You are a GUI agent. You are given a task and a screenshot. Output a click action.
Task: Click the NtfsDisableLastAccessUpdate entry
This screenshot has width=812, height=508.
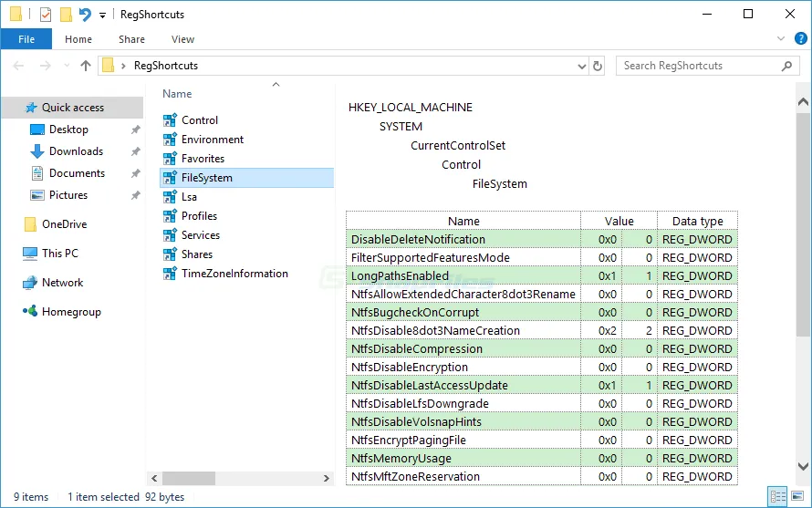pyautogui.click(x=430, y=385)
